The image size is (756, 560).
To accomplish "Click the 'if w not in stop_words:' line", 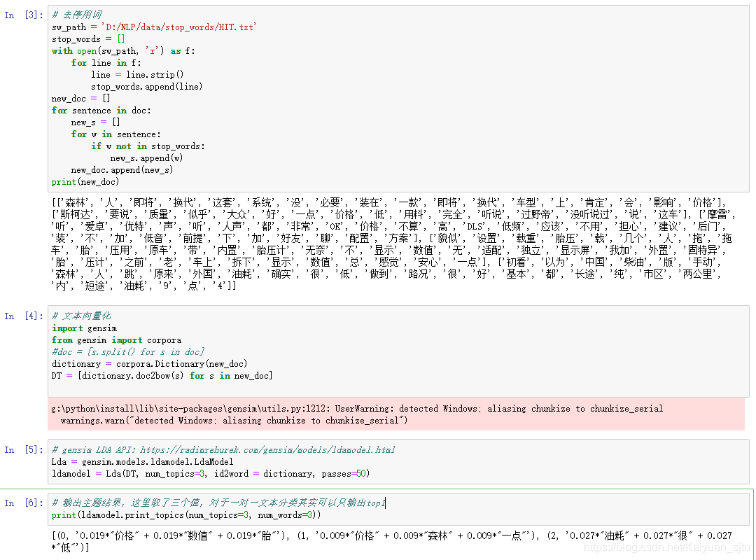I will (148, 146).
